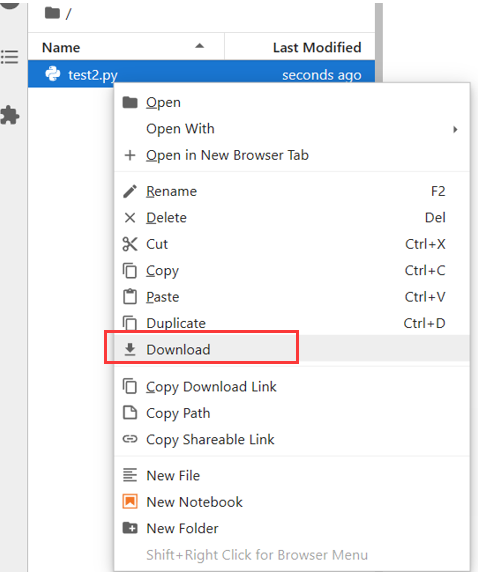478x572 pixels.
Task: Click the root folder breadcrumb icon
Action: coord(52,13)
